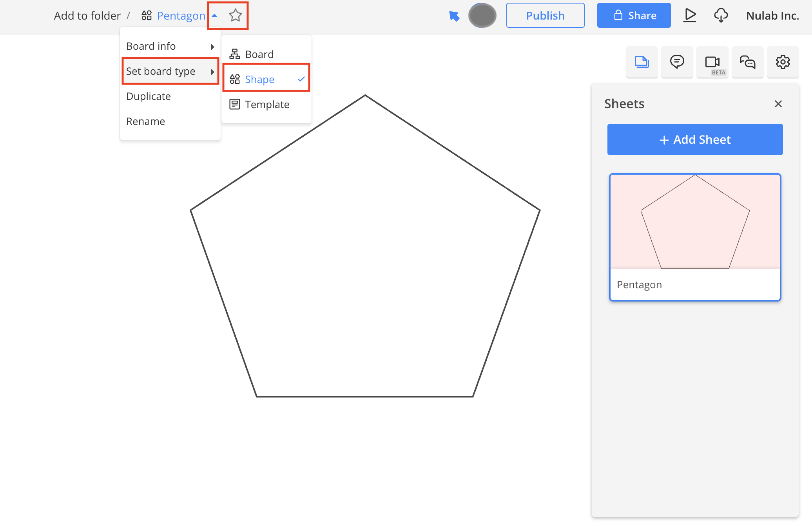Select the Pentagon sheet thumbnail
This screenshot has height=524, width=812.
pos(695,222)
